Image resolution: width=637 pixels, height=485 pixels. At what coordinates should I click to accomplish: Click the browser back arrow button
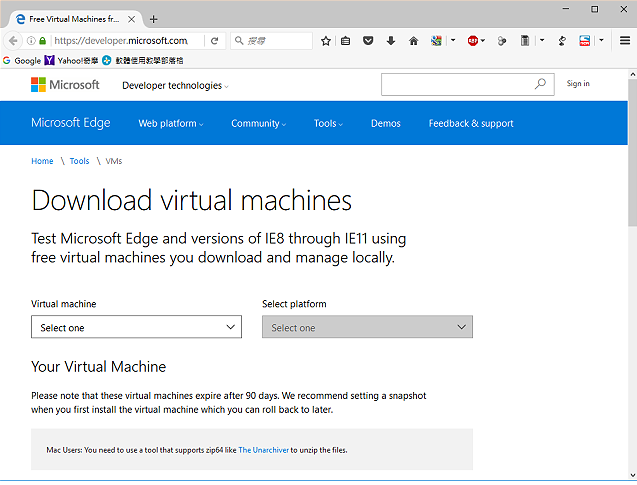(13, 41)
